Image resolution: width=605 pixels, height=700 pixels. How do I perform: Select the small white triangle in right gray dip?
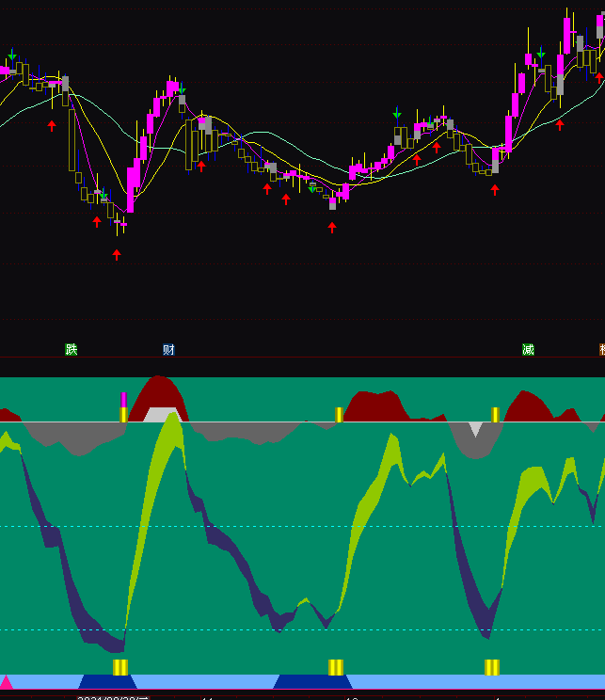pyautogui.click(x=476, y=430)
